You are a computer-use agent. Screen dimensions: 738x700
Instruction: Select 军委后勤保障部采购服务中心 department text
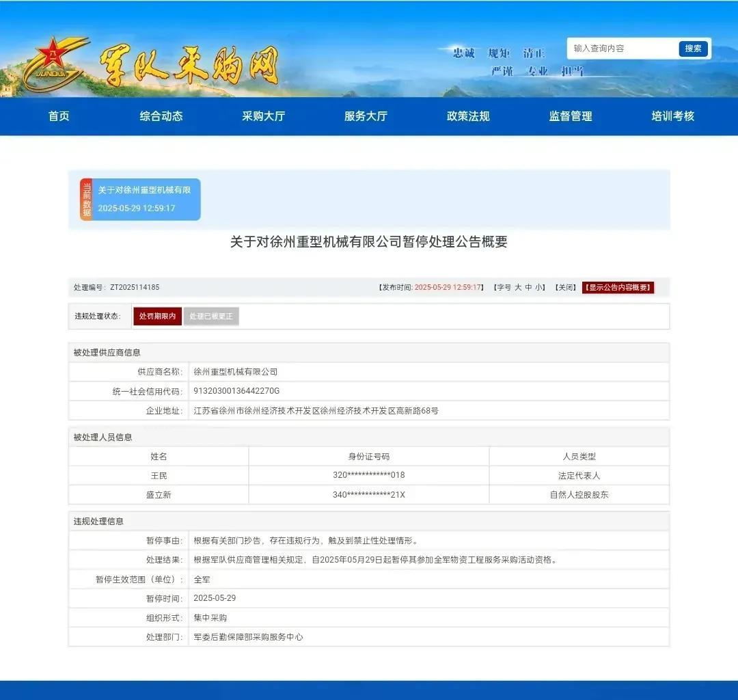point(249,637)
